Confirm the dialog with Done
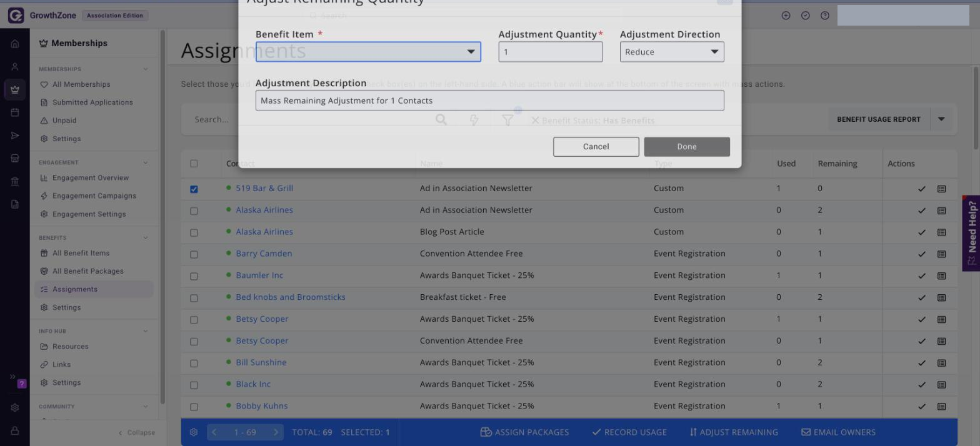This screenshot has width=980, height=446. pos(687,147)
